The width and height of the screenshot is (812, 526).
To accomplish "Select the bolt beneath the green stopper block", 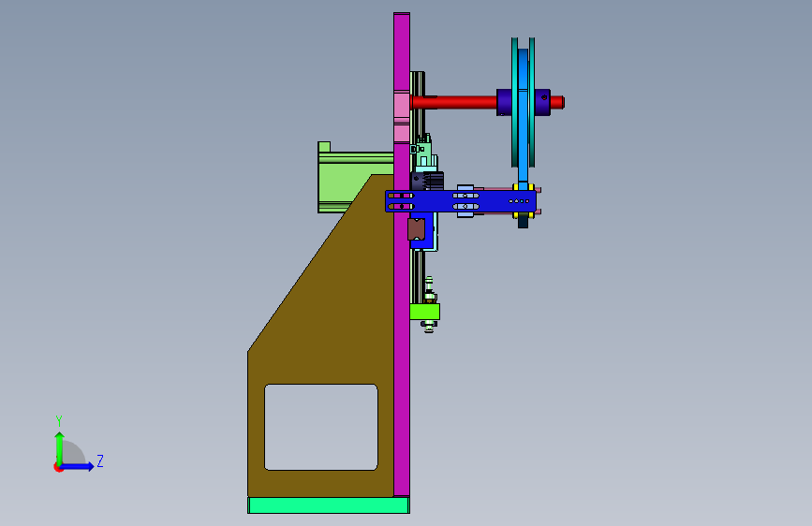I will (429, 326).
